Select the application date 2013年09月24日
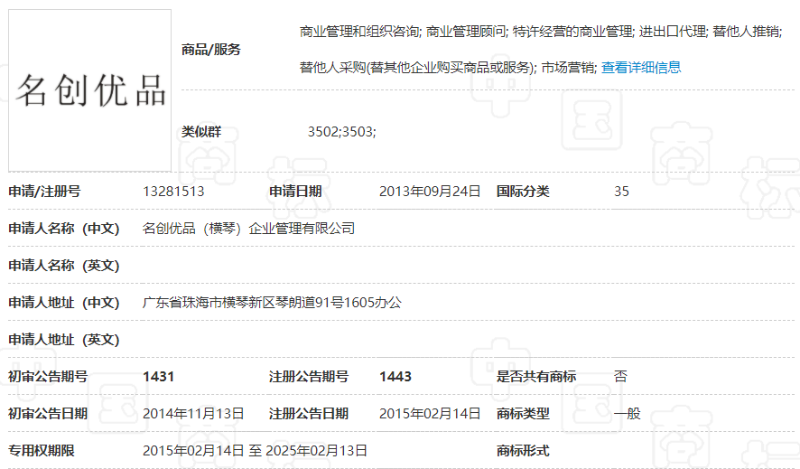 click(x=430, y=191)
